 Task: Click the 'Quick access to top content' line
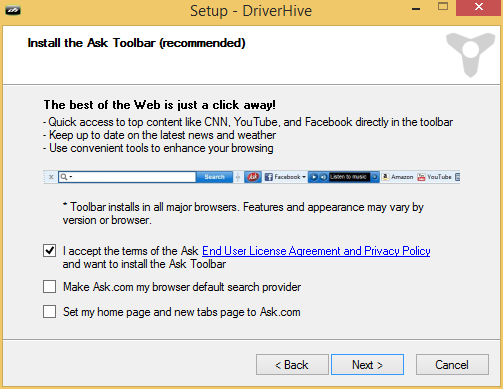coord(248,122)
